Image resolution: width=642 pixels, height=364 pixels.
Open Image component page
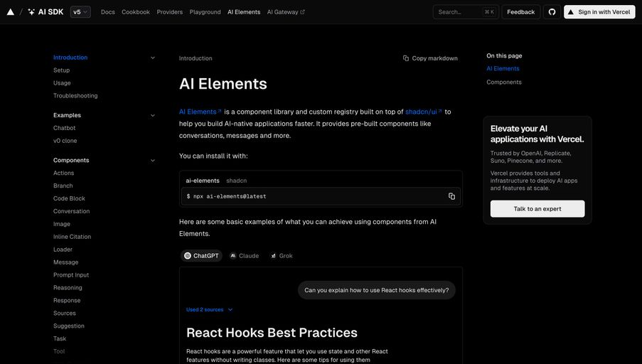(62, 224)
